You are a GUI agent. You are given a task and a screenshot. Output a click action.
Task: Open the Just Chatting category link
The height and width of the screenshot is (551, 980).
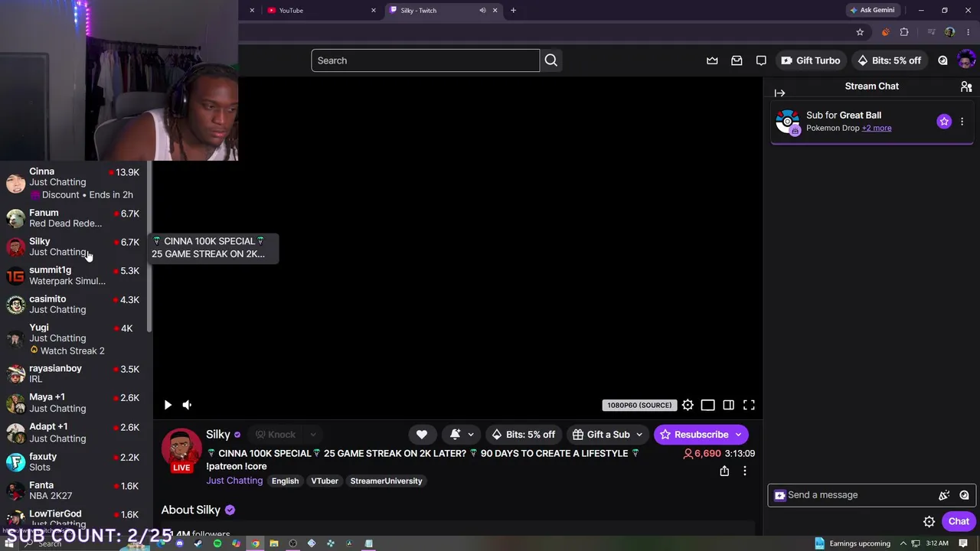tap(234, 481)
